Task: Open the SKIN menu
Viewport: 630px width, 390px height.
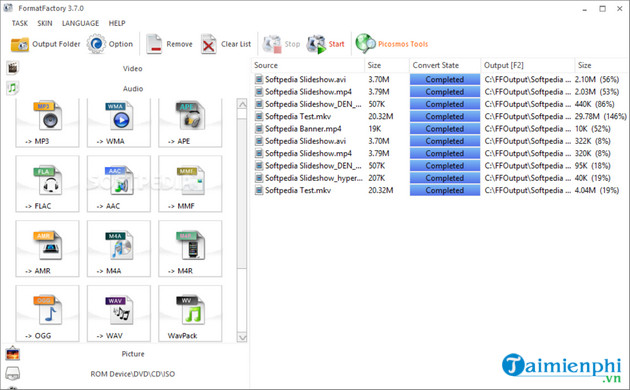Action: click(45, 23)
